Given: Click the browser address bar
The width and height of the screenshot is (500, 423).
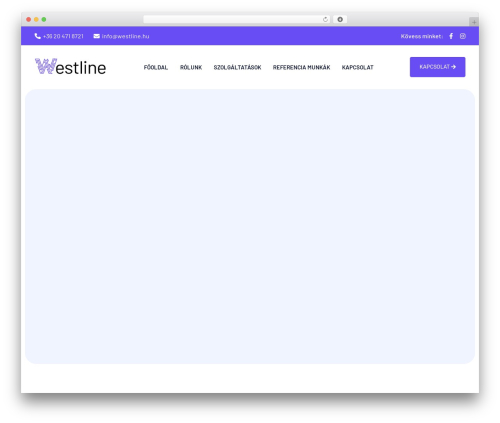Looking at the screenshot, I should [237, 19].
